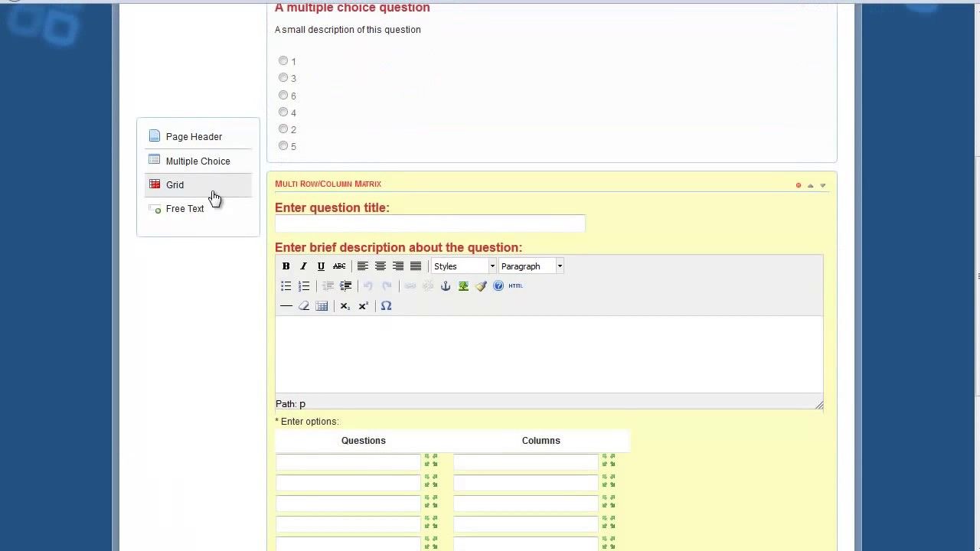Add a Page Header element
This screenshot has width=980, height=551.
click(x=198, y=136)
